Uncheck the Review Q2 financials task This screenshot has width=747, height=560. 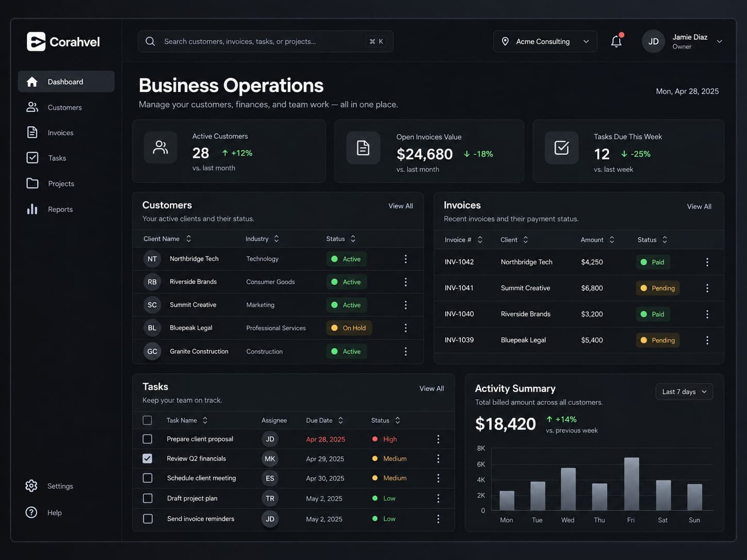coord(148,458)
